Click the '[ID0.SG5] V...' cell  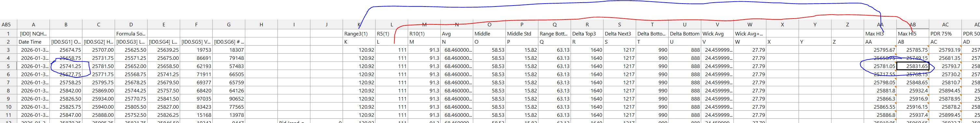[196, 42]
